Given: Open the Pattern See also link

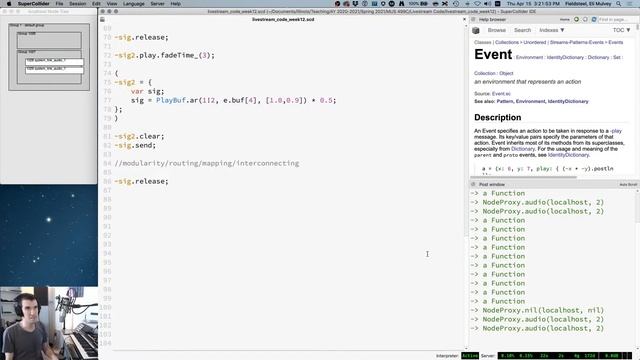Looking at the screenshot, I should [x=504, y=101].
